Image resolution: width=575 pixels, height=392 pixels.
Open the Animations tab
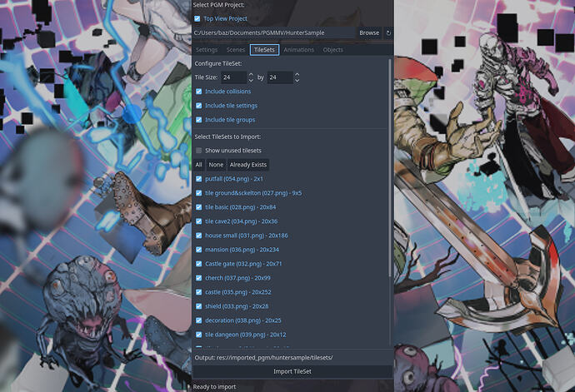(x=299, y=50)
